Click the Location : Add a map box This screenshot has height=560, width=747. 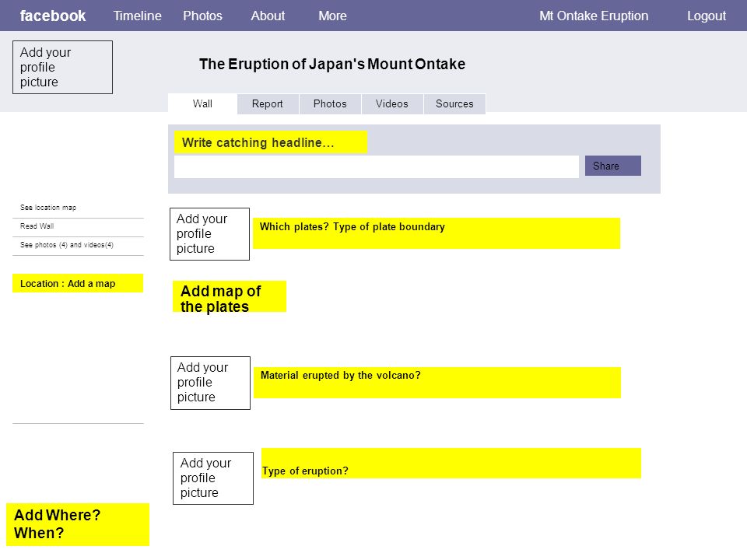click(78, 283)
